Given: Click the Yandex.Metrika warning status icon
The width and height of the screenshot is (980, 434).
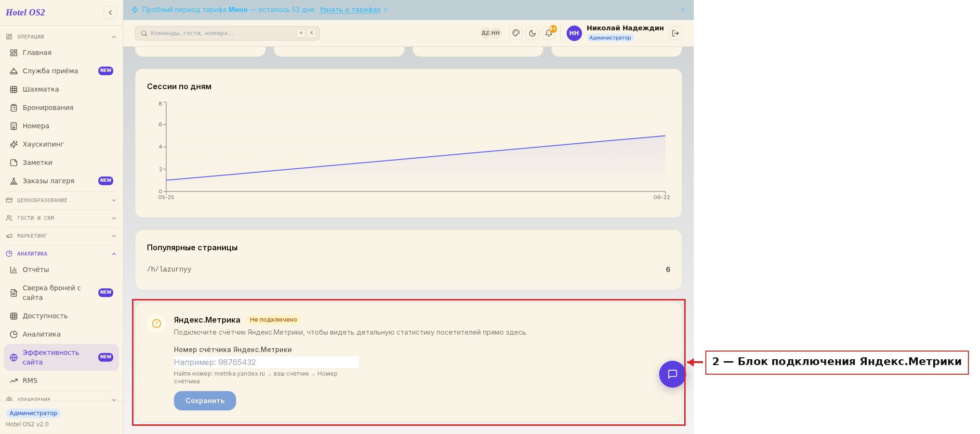Looking at the screenshot, I should [x=157, y=324].
